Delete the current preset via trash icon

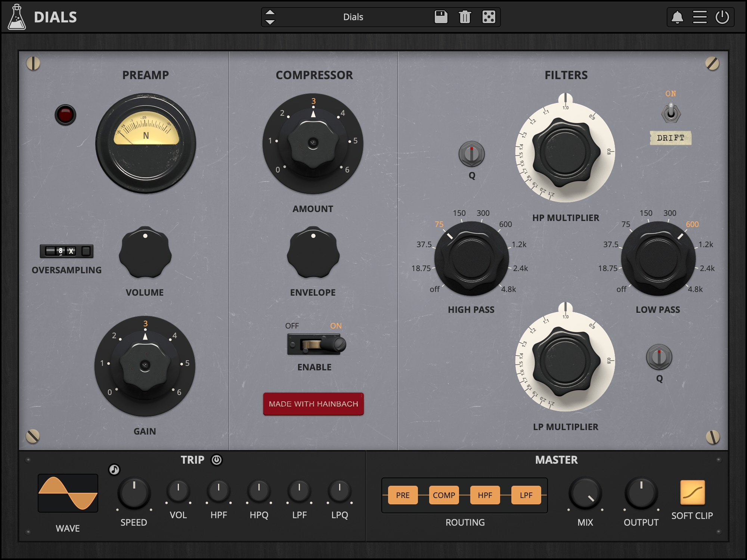465,17
